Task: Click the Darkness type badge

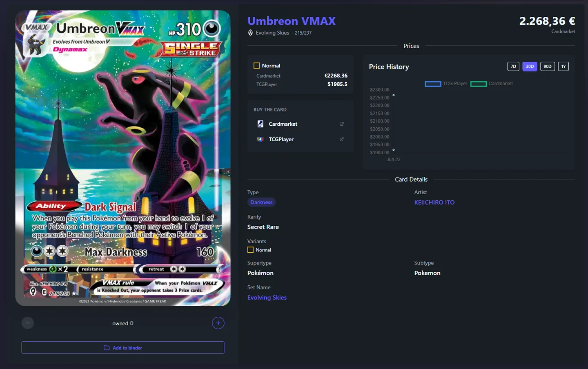Action: [261, 202]
